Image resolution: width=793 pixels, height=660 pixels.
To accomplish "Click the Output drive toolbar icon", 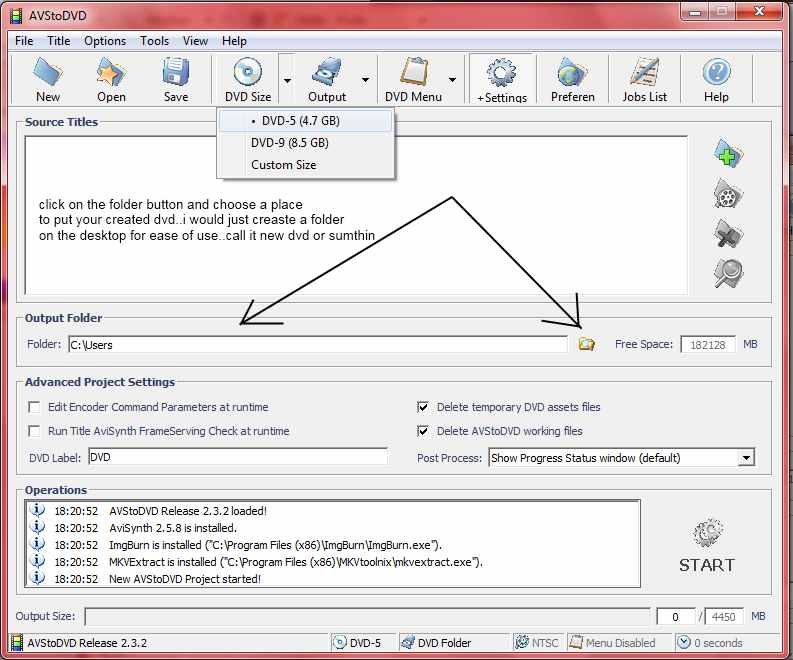I will pos(327,72).
